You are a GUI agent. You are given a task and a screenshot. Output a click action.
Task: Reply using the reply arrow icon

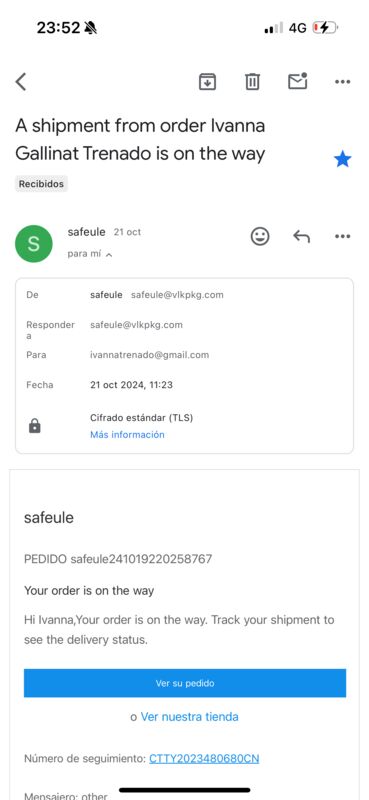pyautogui.click(x=302, y=236)
